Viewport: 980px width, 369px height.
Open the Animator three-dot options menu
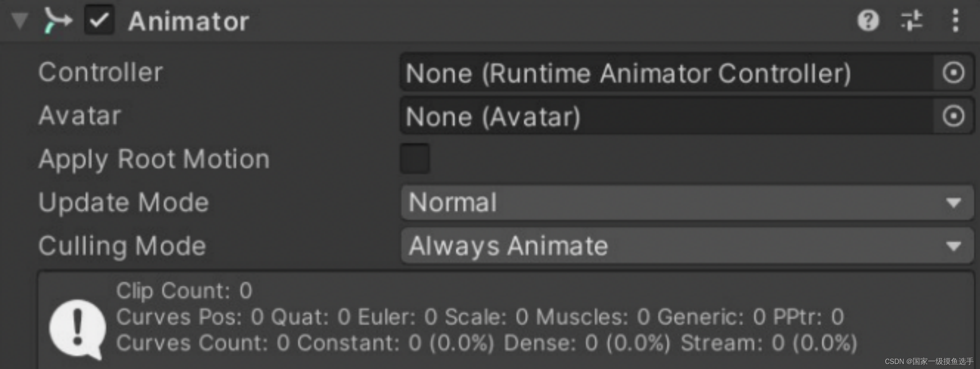tap(955, 20)
